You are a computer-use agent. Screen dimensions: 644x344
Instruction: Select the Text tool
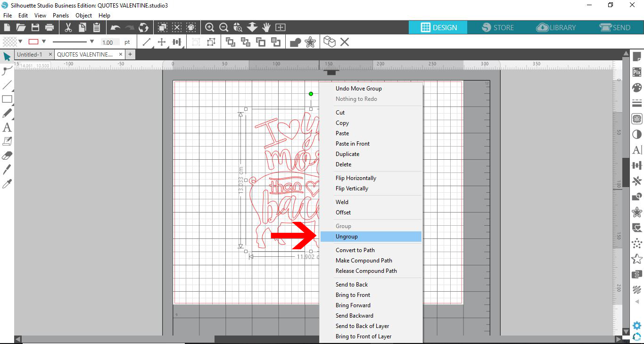pos(7,127)
